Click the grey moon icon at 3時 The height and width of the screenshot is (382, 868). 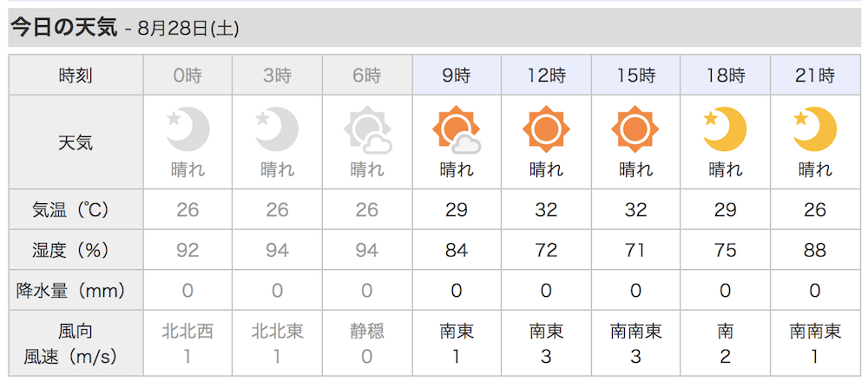point(277,129)
